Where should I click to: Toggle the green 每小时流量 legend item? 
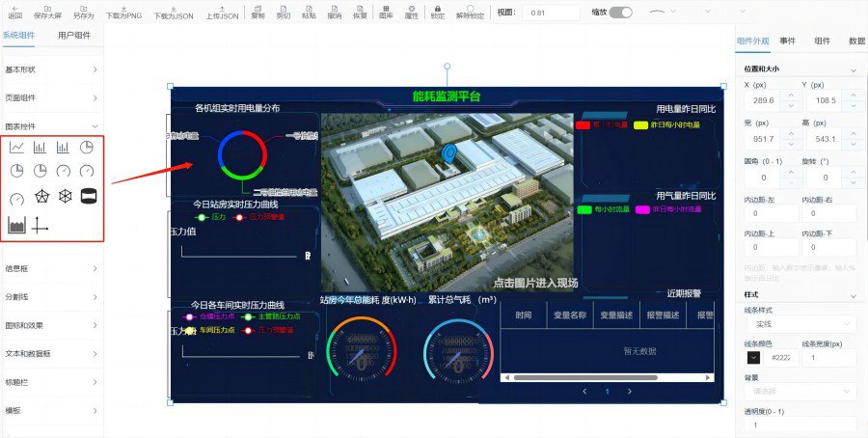603,210
